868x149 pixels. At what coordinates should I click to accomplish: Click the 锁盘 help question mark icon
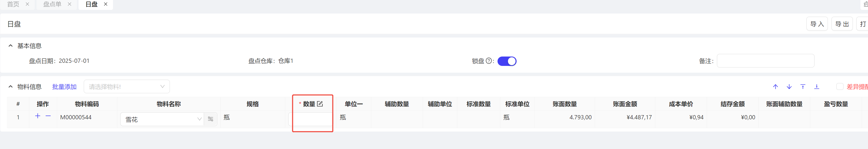pos(489,61)
